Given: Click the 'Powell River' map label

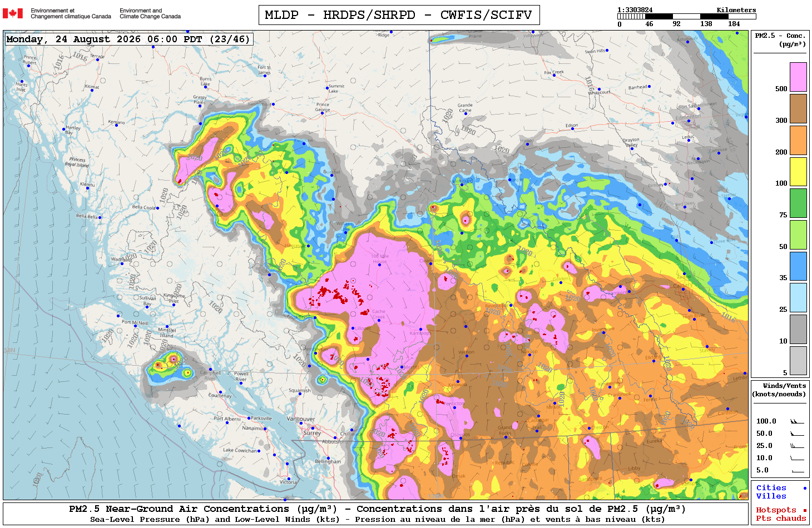Looking at the screenshot, I should 241,377.
